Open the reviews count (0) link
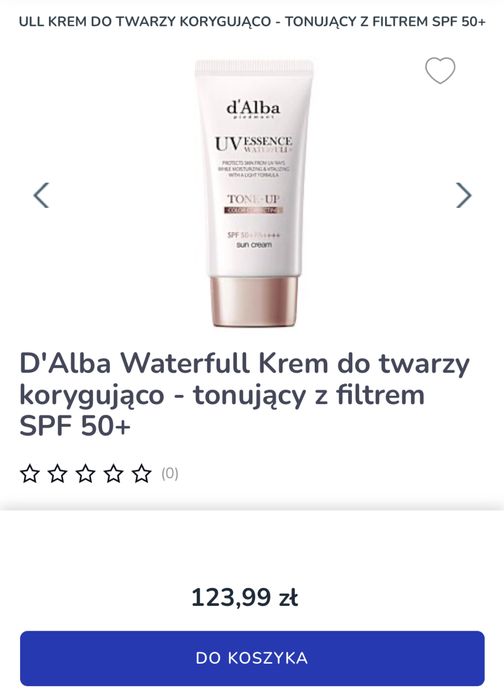Viewport: 504px width, 699px height. [x=170, y=473]
